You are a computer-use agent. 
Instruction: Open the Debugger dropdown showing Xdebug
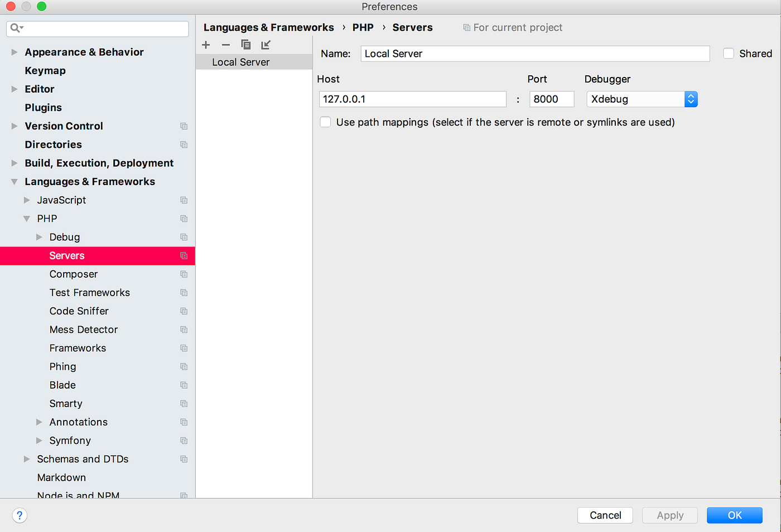[636, 99]
